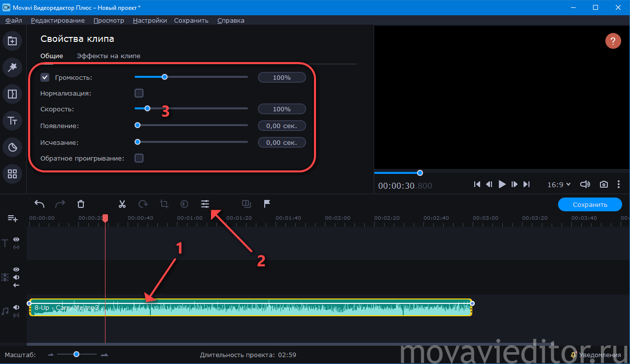Viewport: 630px width, 364px height.
Task: Split the clip with scissors icon
Action: click(x=122, y=204)
